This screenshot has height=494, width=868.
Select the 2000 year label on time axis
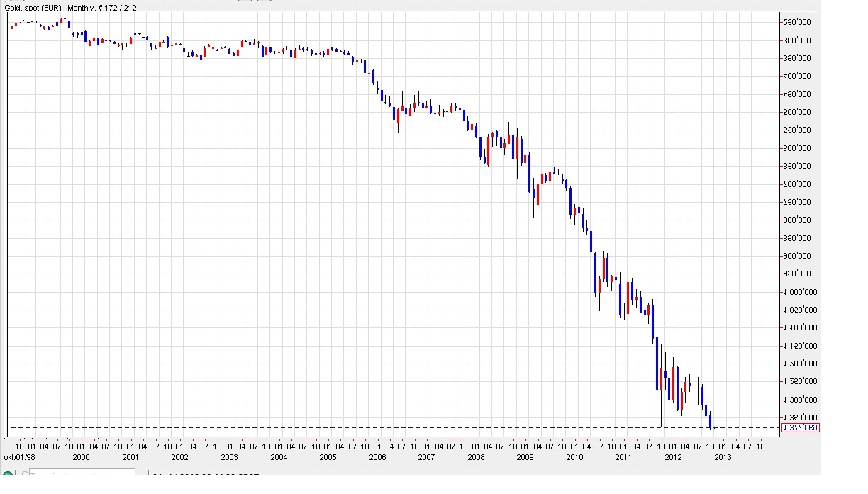click(82, 458)
